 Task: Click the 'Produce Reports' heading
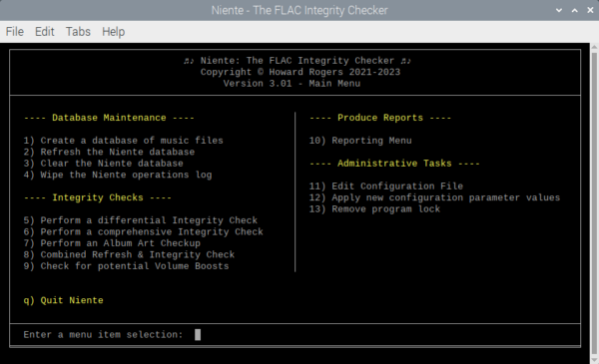tap(380, 118)
